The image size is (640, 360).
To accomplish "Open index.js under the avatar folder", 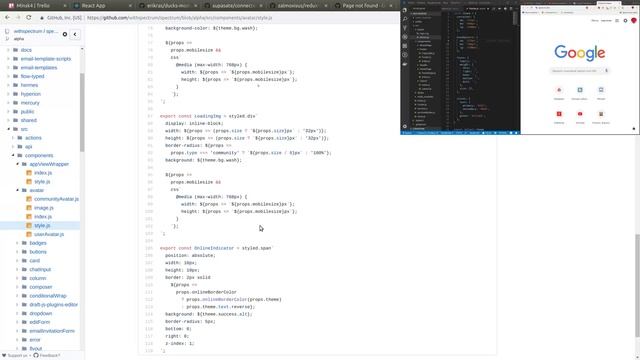I will [x=43, y=217].
